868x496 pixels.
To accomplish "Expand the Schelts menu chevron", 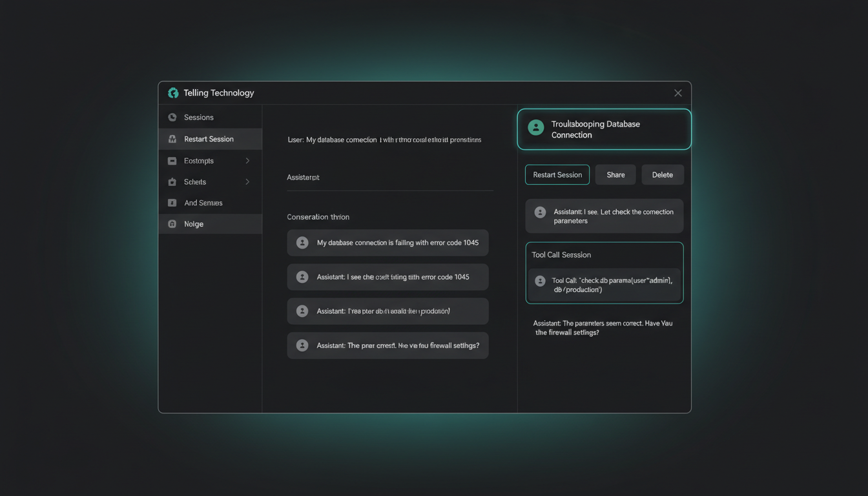I will point(247,182).
